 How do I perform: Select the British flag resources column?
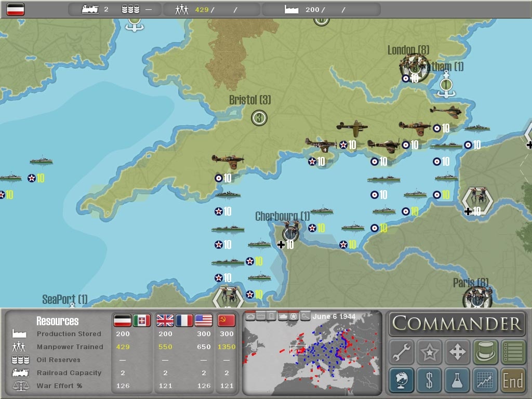click(166, 321)
